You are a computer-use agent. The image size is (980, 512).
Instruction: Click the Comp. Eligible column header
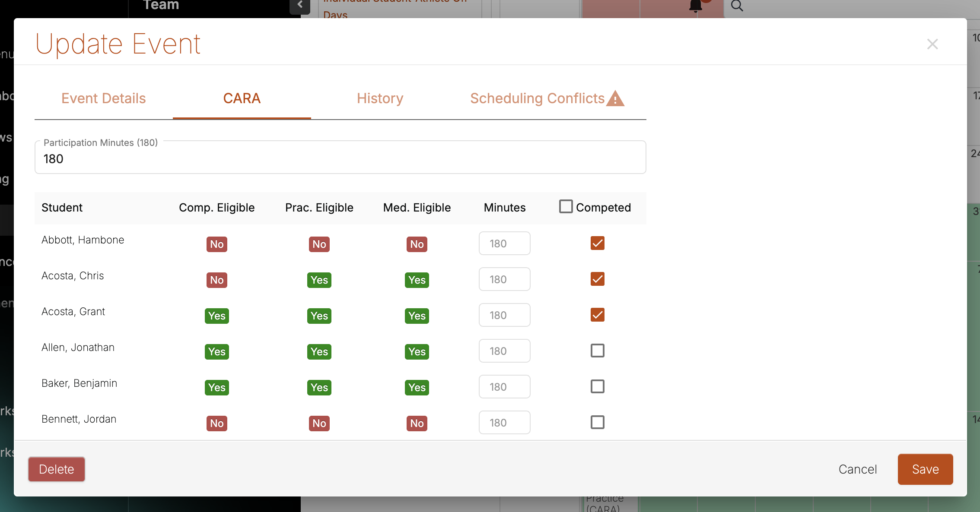point(217,208)
